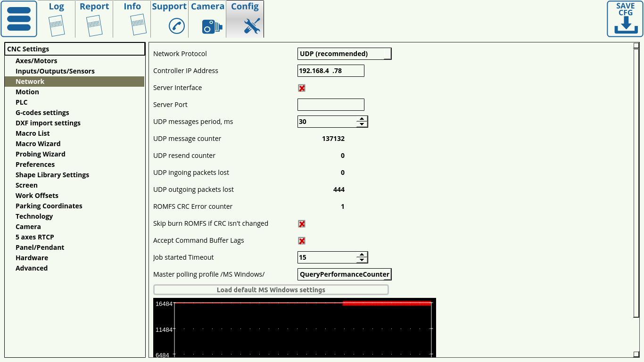
Task: Disable Accept Command Buffer Lags checkbox
Action: coord(302,241)
